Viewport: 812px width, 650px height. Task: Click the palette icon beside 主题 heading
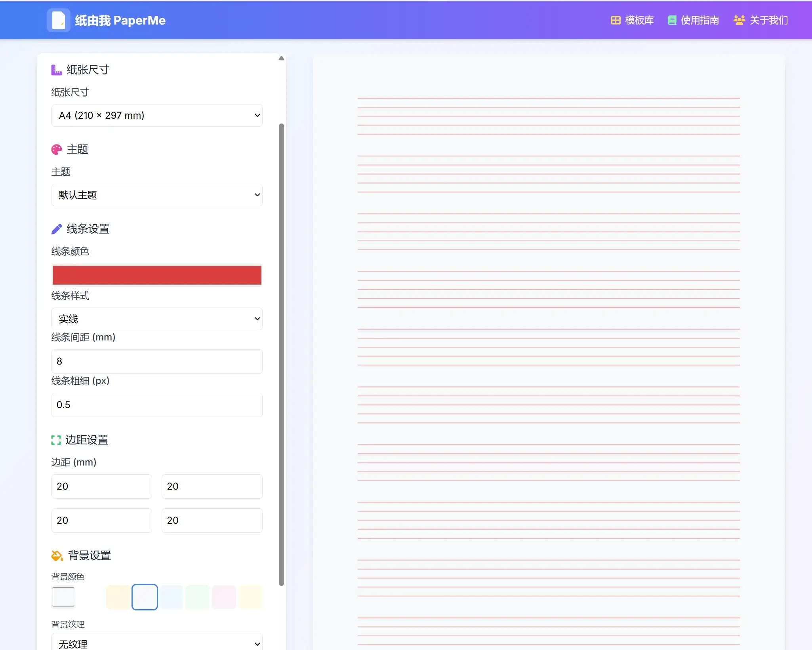click(56, 149)
